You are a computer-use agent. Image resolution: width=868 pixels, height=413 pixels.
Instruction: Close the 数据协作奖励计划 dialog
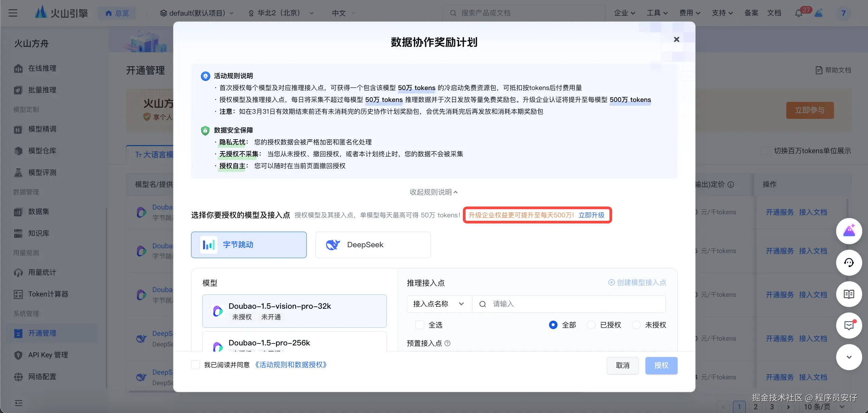pyautogui.click(x=676, y=39)
